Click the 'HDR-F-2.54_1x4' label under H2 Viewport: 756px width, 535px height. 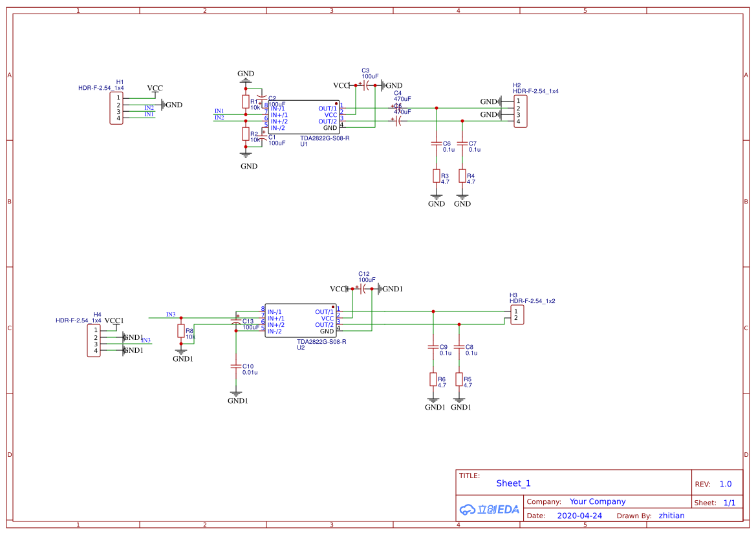[x=535, y=91]
